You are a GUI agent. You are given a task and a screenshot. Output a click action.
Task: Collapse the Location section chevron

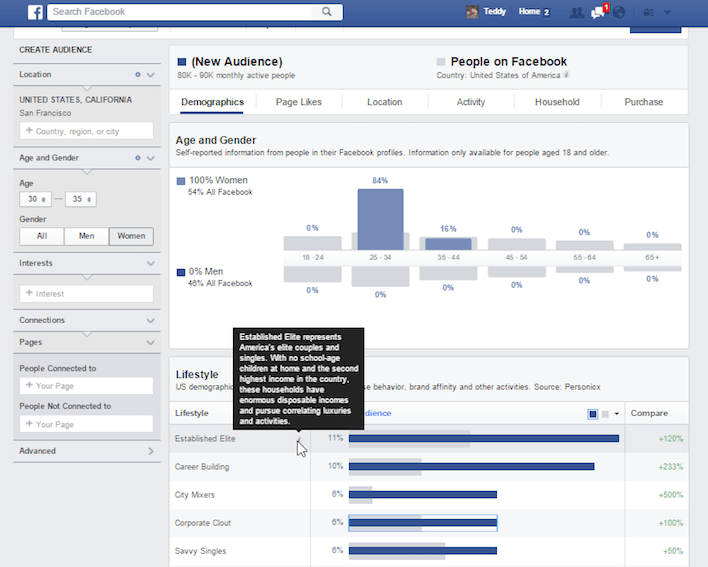click(x=151, y=75)
